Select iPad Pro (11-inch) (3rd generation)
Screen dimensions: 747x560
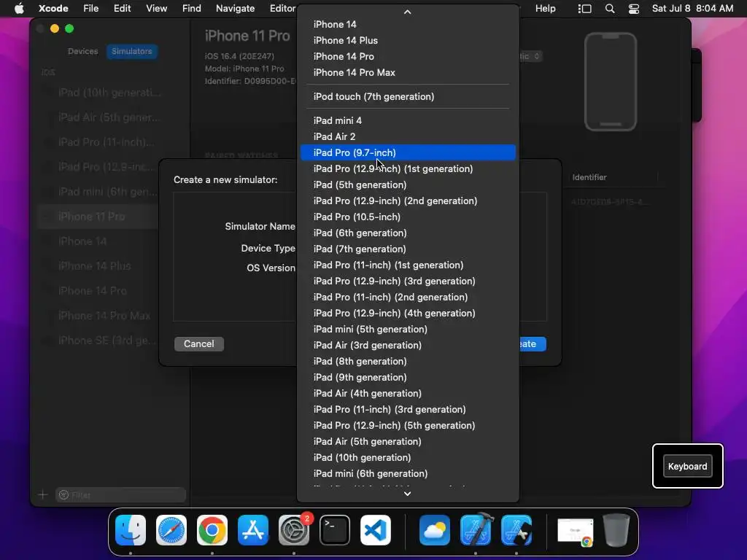tap(408, 409)
